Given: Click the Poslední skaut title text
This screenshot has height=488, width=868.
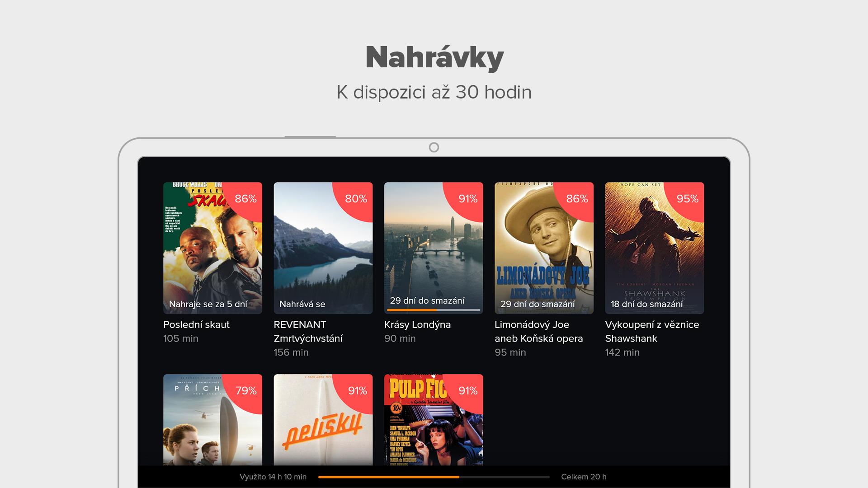Looking at the screenshot, I should [x=196, y=324].
